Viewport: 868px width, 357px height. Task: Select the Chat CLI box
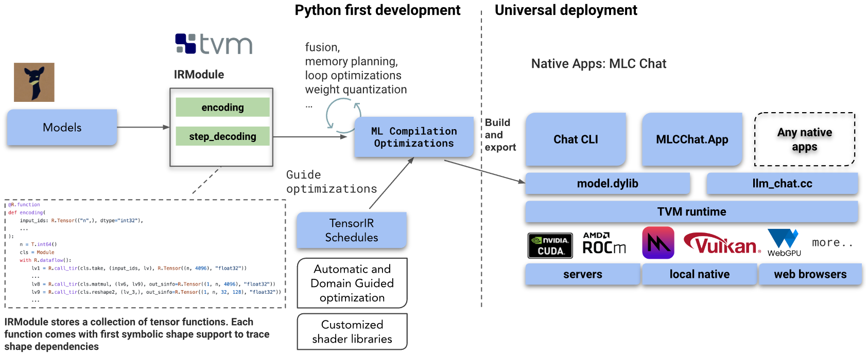click(x=576, y=139)
